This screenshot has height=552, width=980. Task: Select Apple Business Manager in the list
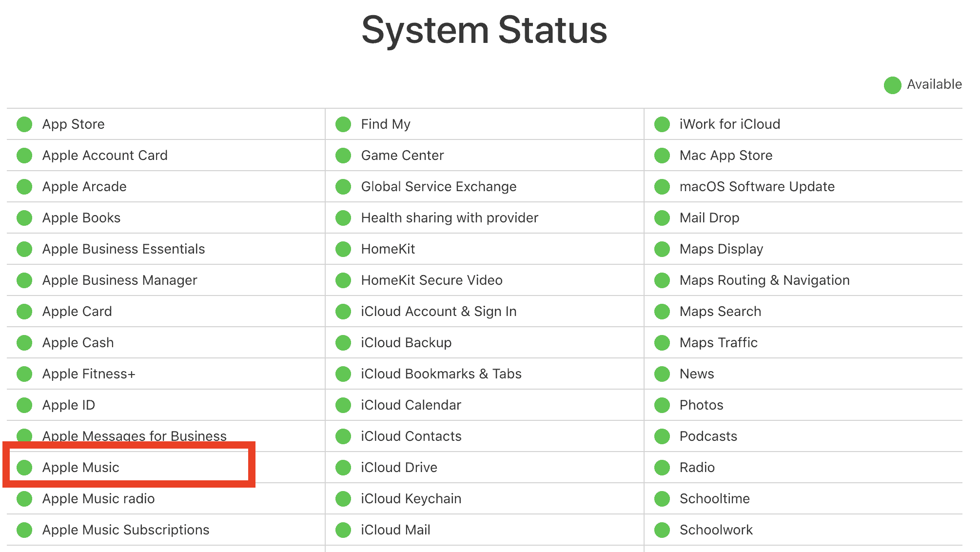point(119,280)
